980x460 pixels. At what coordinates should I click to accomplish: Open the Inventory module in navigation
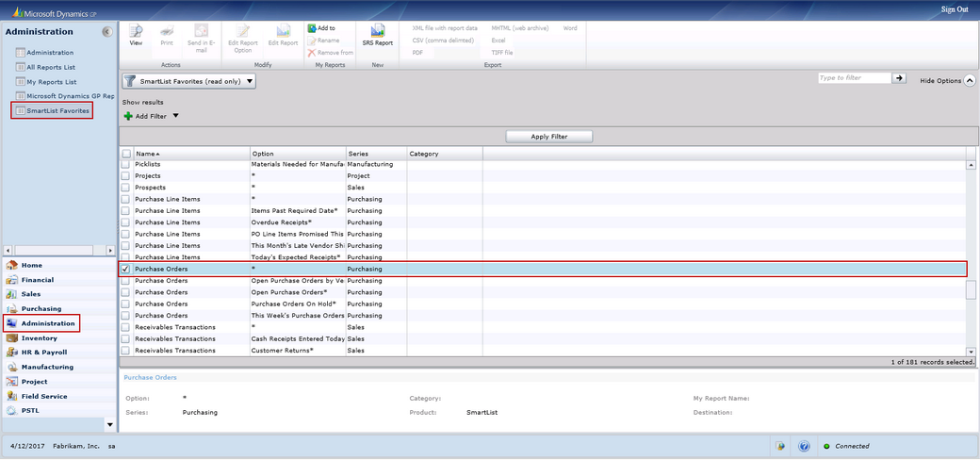click(x=39, y=337)
